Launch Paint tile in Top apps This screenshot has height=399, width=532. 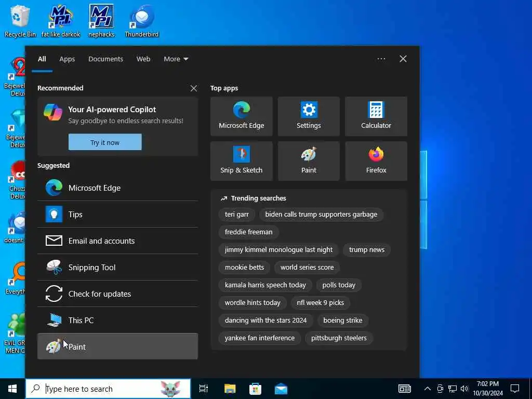(x=309, y=161)
